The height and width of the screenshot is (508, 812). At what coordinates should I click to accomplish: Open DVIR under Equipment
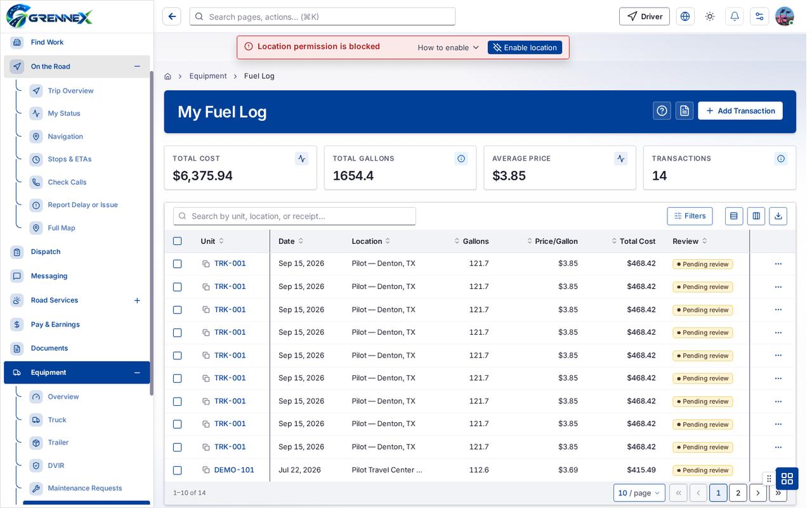56,465
